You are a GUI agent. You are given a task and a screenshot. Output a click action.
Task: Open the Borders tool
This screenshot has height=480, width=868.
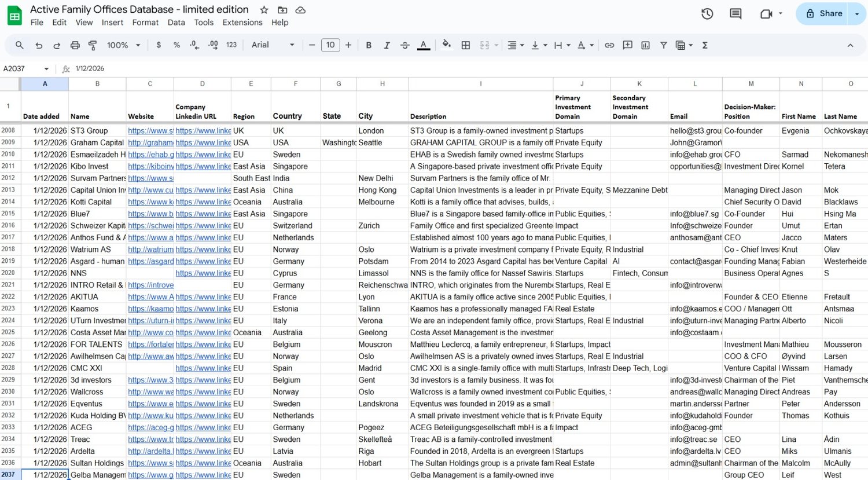tap(465, 45)
